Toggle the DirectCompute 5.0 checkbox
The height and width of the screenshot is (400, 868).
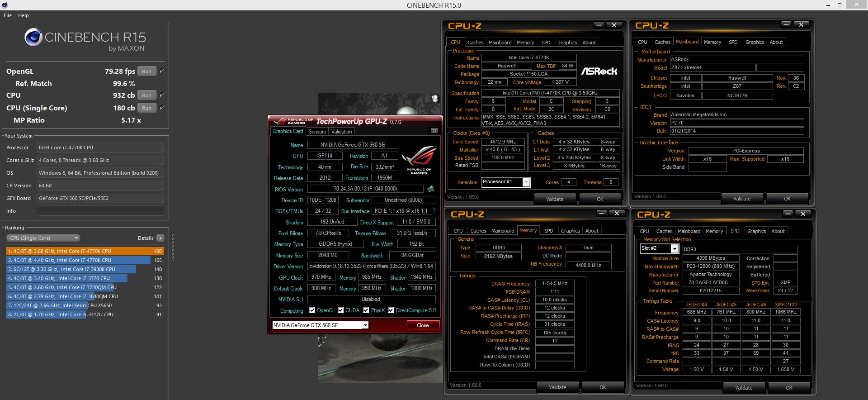point(391,310)
